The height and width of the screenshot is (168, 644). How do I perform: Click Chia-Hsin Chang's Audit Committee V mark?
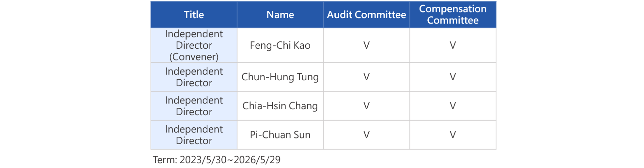(x=366, y=106)
